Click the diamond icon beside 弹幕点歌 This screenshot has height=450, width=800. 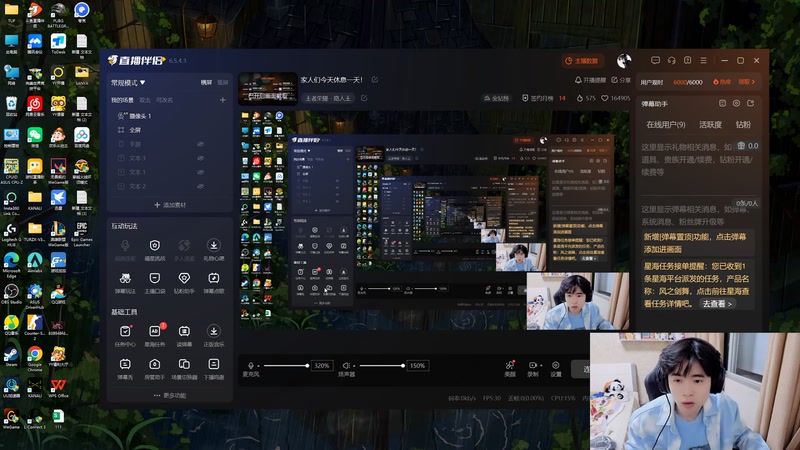point(184,278)
